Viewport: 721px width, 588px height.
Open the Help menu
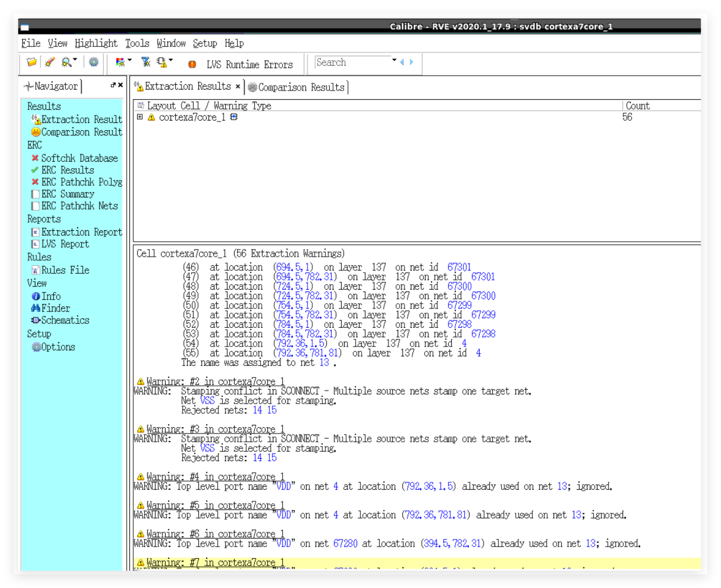(x=234, y=43)
